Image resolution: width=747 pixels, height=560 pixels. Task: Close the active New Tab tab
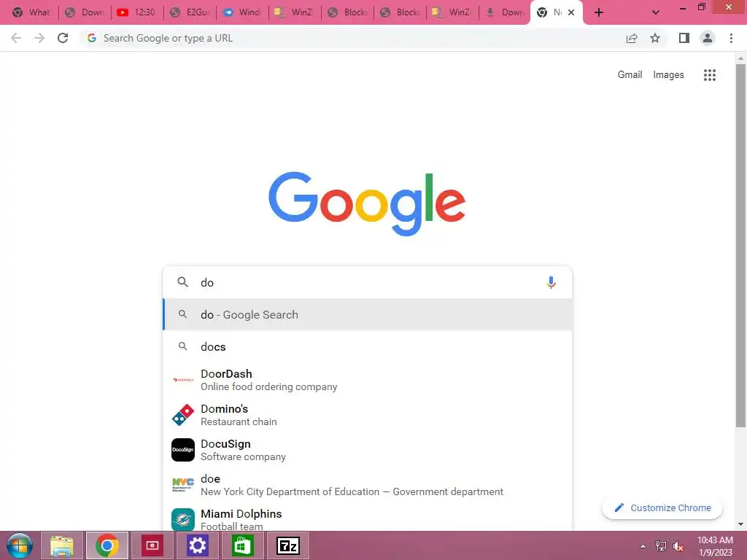pyautogui.click(x=571, y=12)
